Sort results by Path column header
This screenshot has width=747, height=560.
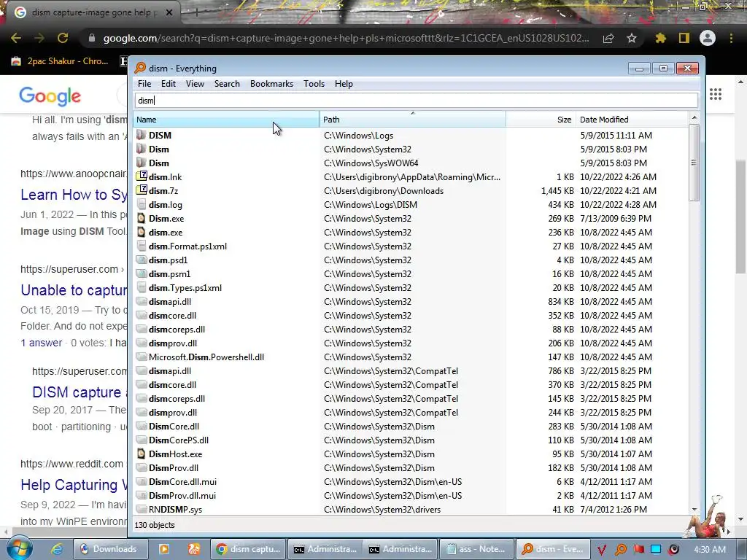pos(413,120)
